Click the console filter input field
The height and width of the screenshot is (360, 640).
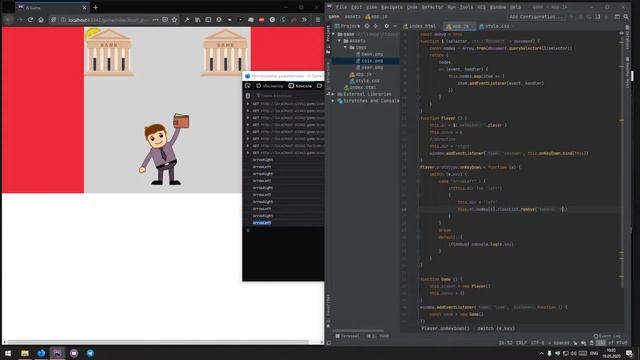click(x=290, y=96)
